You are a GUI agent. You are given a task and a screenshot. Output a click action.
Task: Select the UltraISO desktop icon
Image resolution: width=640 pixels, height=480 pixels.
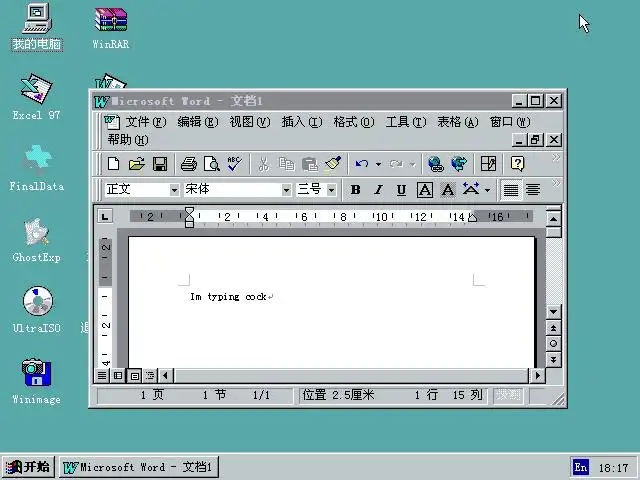(37, 310)
